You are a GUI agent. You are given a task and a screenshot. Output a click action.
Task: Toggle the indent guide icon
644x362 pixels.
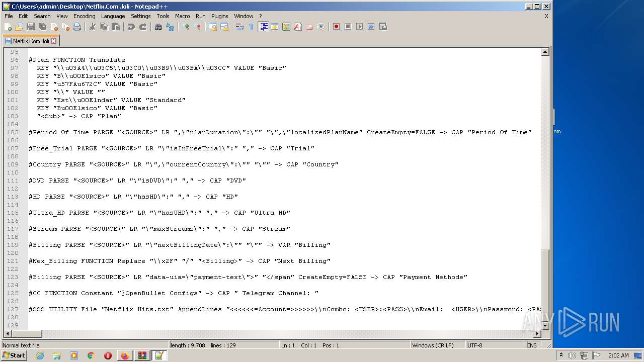(263, 27)
